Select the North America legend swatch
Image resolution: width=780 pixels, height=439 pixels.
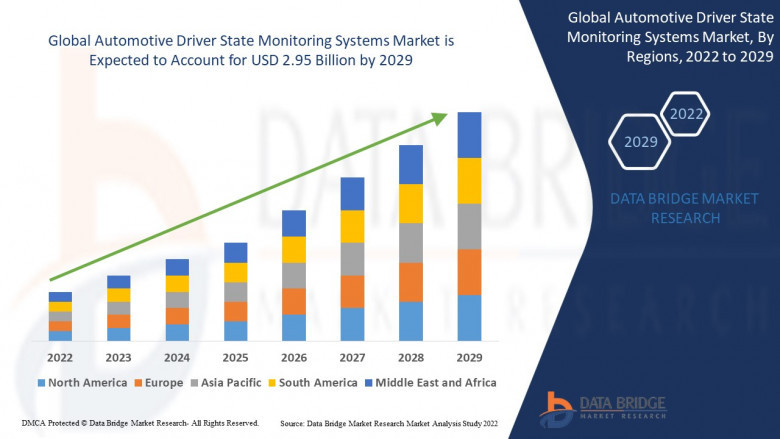41,383
